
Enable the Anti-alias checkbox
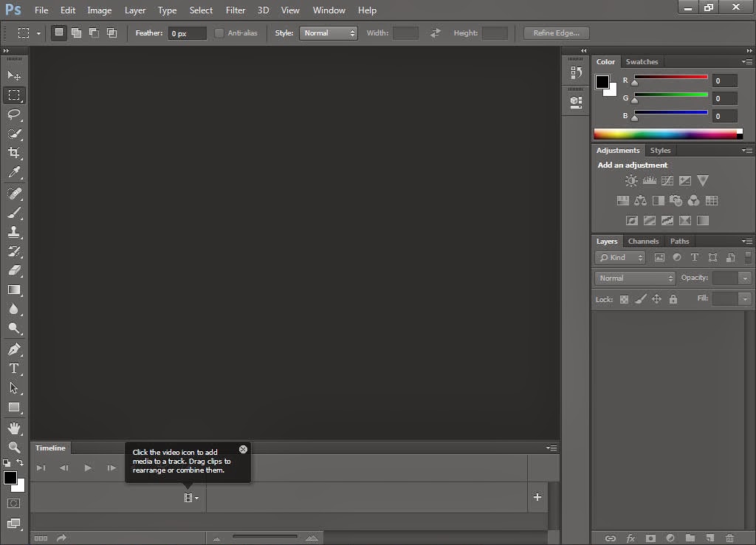point(219,33)
